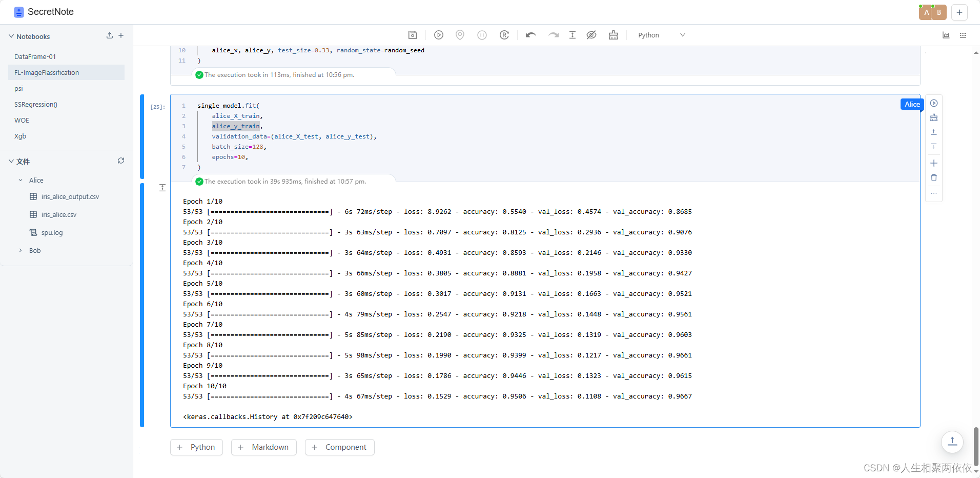Open iris_alice.csv file

click(x=59, y=214)
